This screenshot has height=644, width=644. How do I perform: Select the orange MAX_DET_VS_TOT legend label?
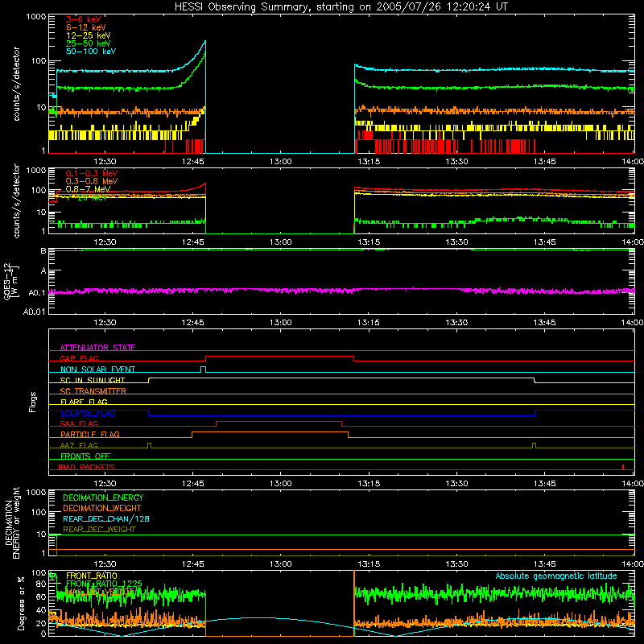(x=100, y=592)
